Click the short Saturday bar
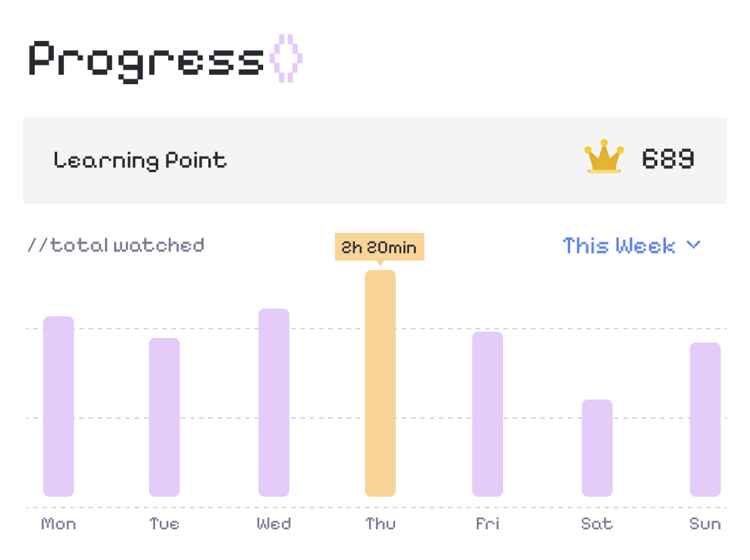750x560 pixels. coord(597,448)
